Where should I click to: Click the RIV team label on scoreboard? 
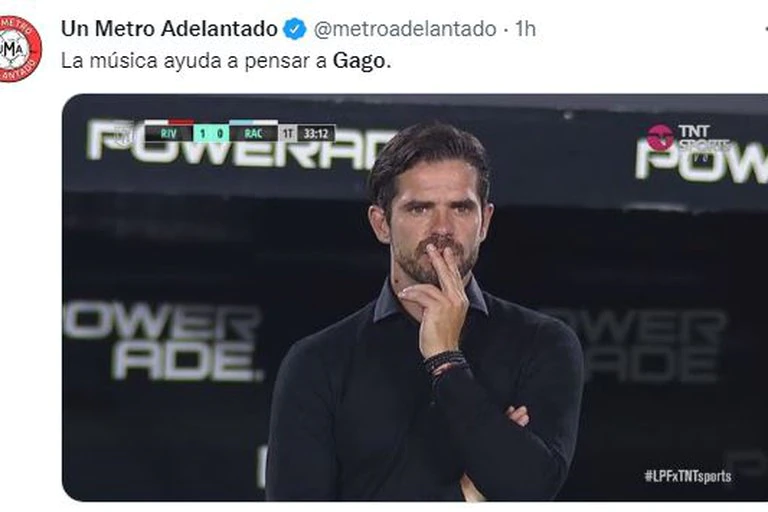click(x=168, y=133)
